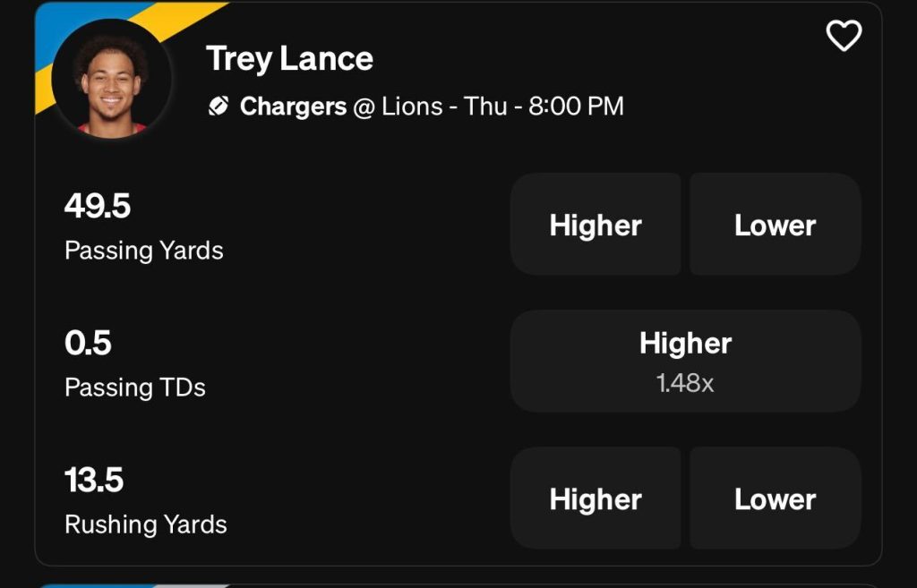This screenshot has height=588, width=917.
Task: Tap the football icon next to Chargers
Action: click(x=219, y=107)
